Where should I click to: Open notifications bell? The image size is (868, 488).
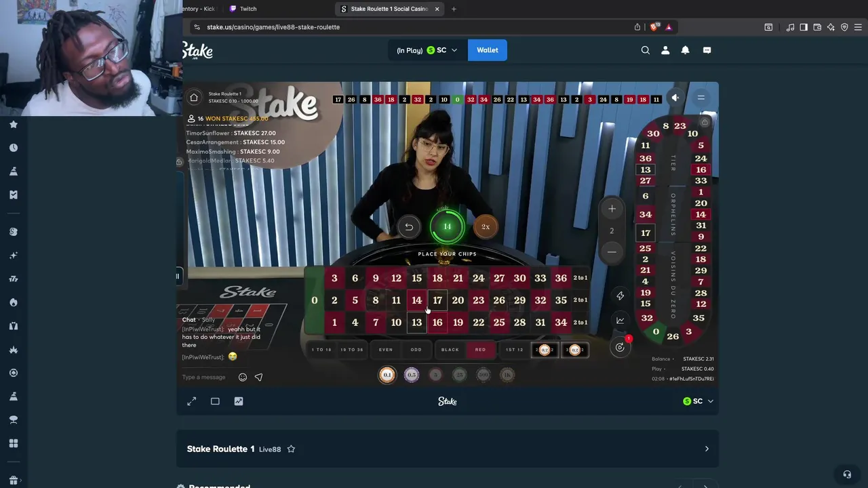tap(686, 50)
